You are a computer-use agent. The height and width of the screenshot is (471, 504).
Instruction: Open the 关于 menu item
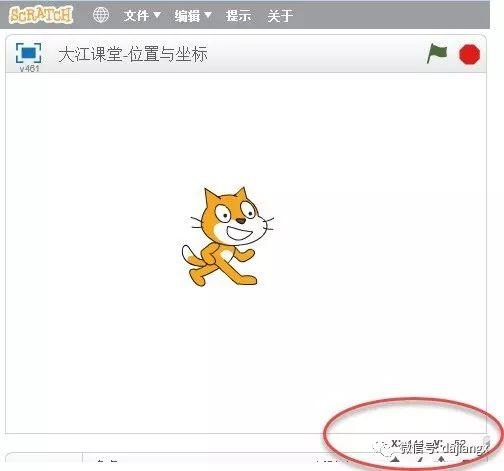[x=280, y=15]
